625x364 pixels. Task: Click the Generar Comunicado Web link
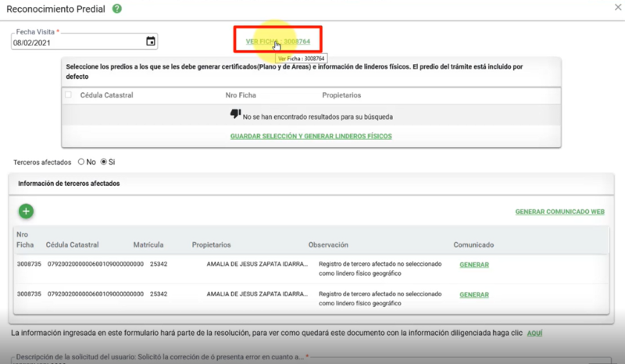(559, 212)
